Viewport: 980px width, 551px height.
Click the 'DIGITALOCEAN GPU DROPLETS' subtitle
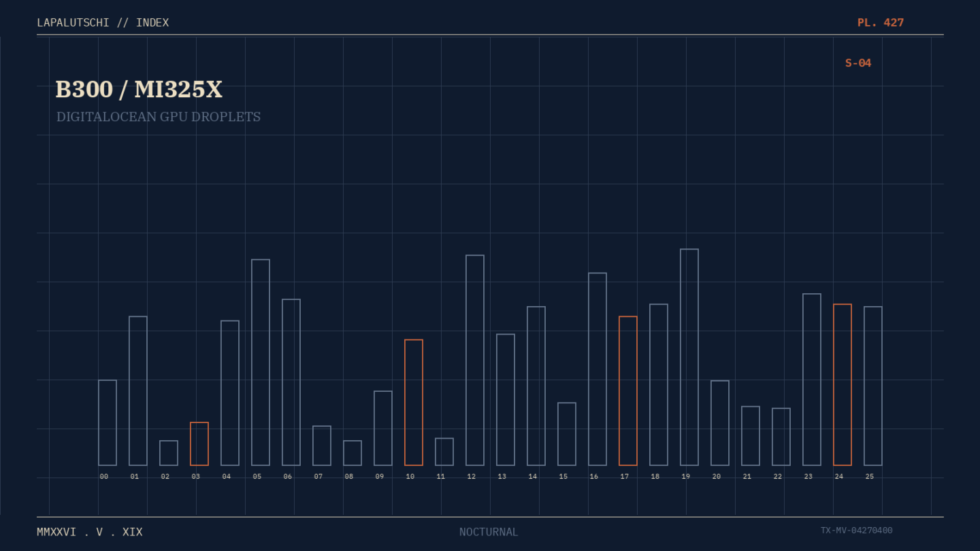point(159,117)
